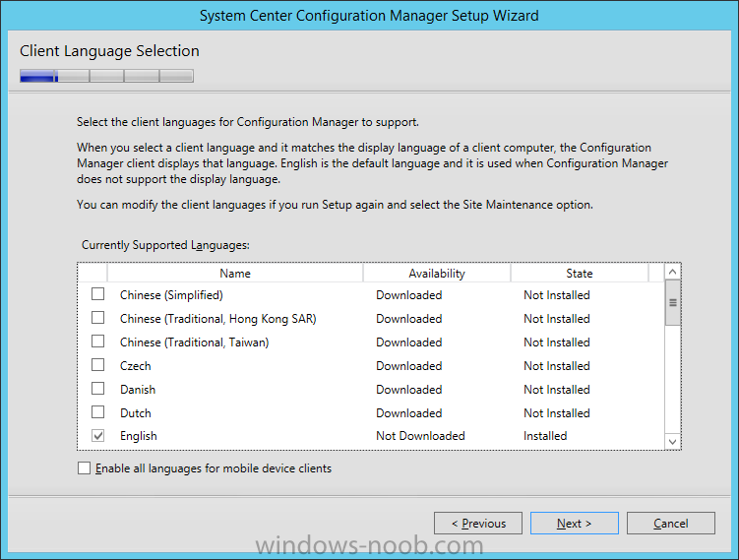Tick the Dutch language checkbox
739x560 pixels.
[x=98, y=412]
